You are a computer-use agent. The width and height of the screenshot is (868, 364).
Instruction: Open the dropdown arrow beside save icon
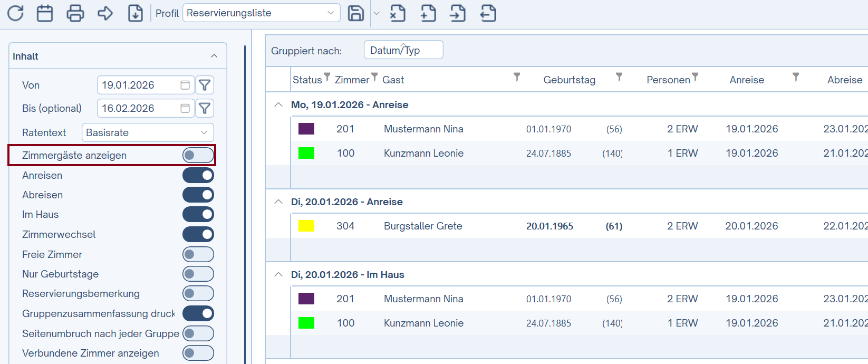(x=377, y=13)
